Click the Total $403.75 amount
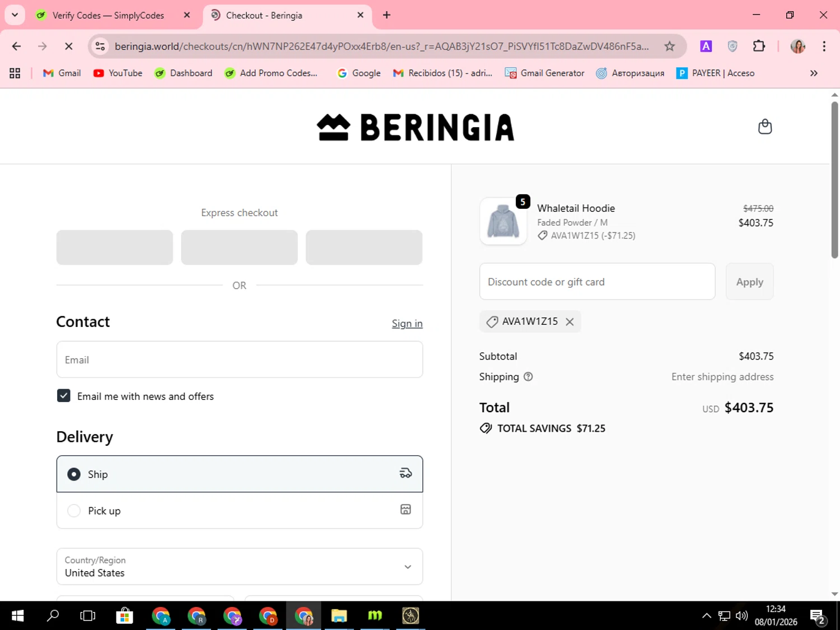 (x=749, y=408)
